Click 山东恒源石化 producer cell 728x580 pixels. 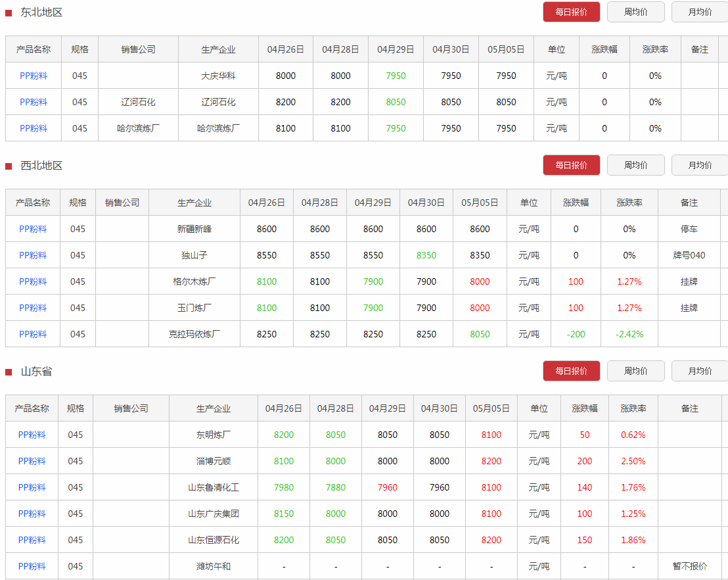coord(213,540)
